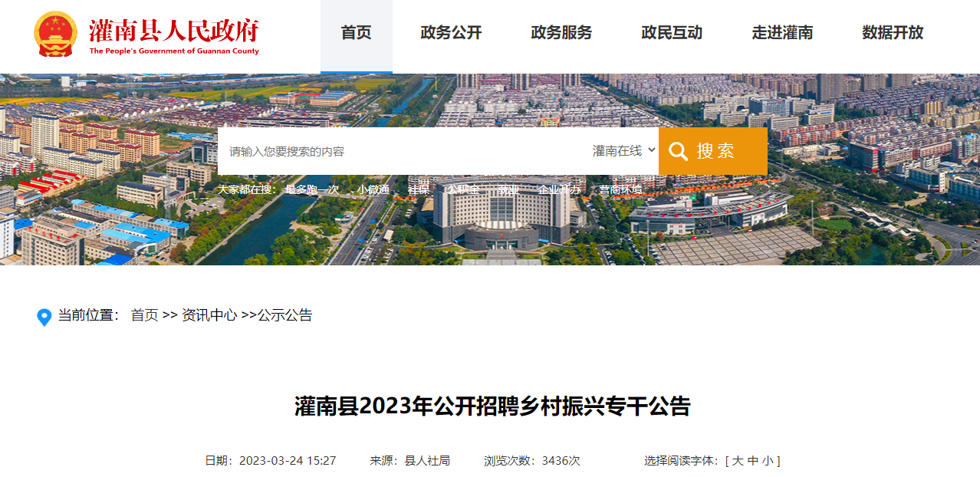Image resolution: width=980 pixels, height=477 pixels.
Task: Open the 走进灌南 menu item
Action: [782, 33]
